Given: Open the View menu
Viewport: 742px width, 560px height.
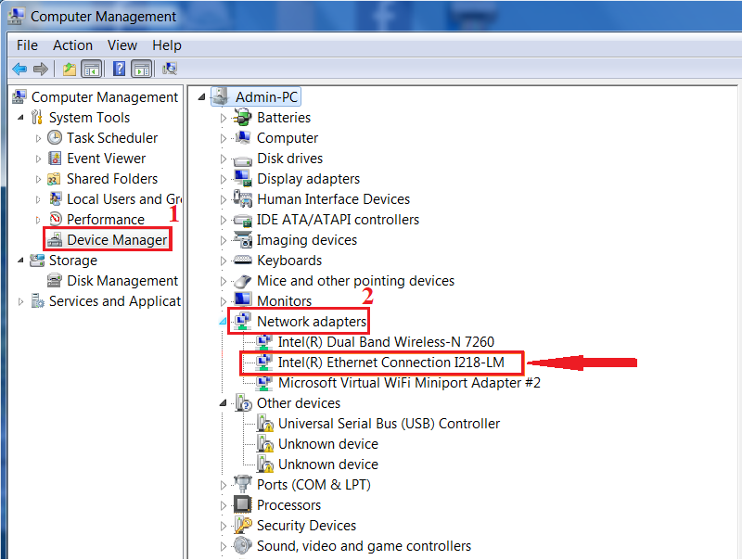Looking at the screenshot, I should 122,45.
